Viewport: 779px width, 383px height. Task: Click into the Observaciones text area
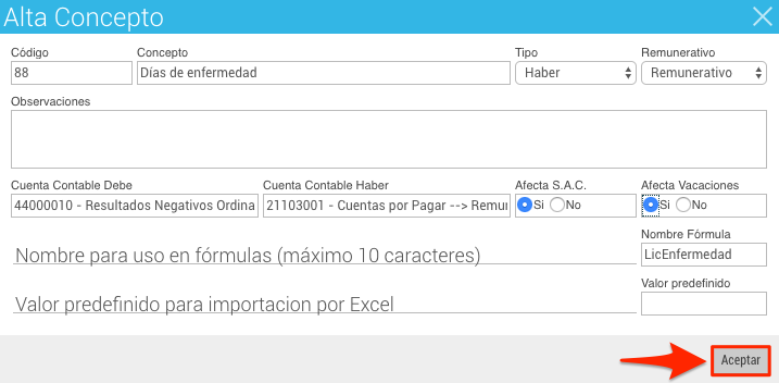point(389,139)
